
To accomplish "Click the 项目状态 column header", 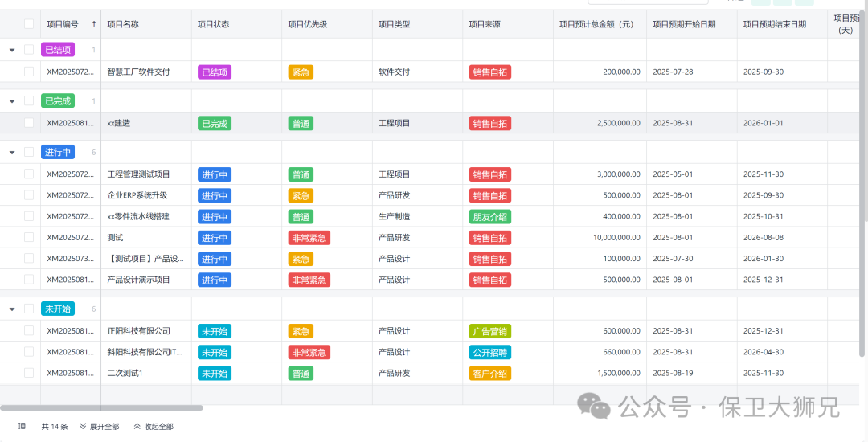I will coord(214,24).
